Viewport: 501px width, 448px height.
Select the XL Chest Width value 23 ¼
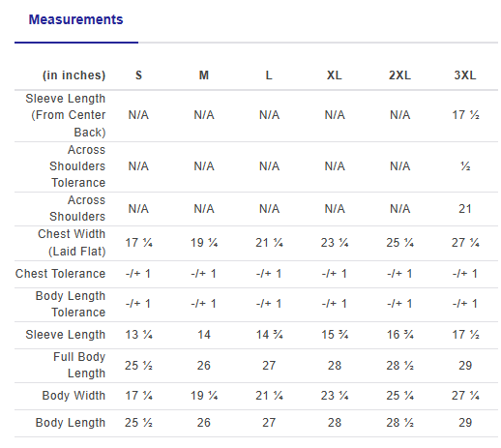coord(335,243)
